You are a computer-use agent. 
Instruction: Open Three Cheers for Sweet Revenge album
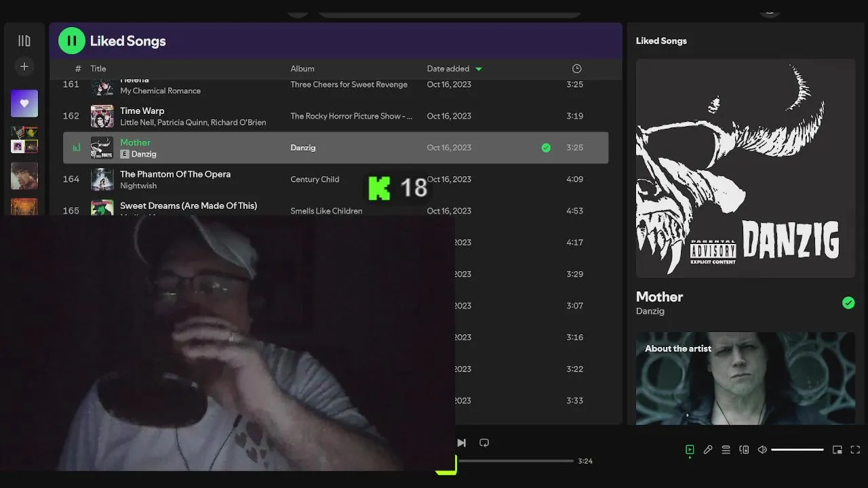click(349, 84)
